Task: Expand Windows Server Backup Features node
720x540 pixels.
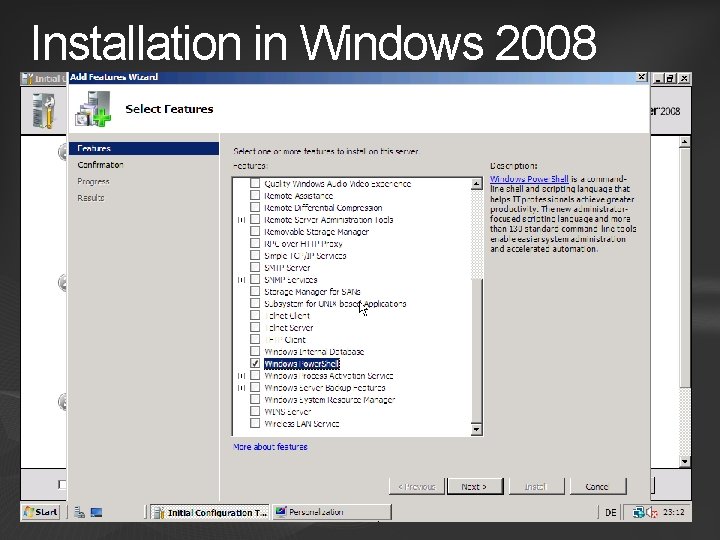Action: (x=241, y=388)
